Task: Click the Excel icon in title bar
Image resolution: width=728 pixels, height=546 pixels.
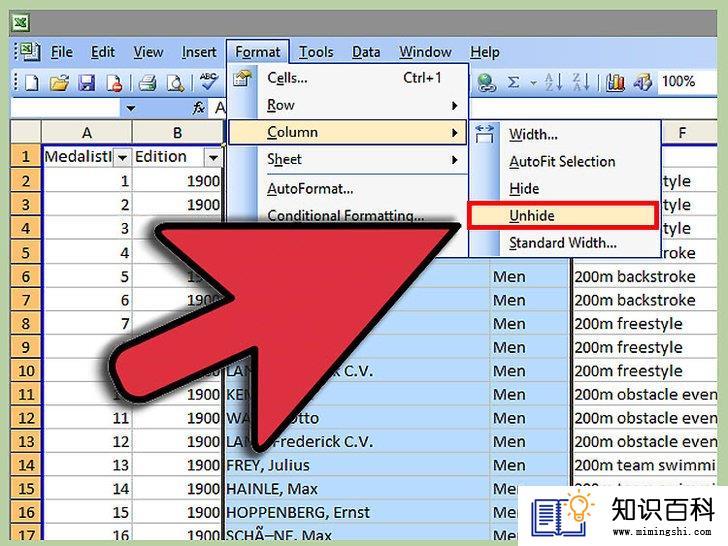Action: pyautogui.click(x=20, y=23)
